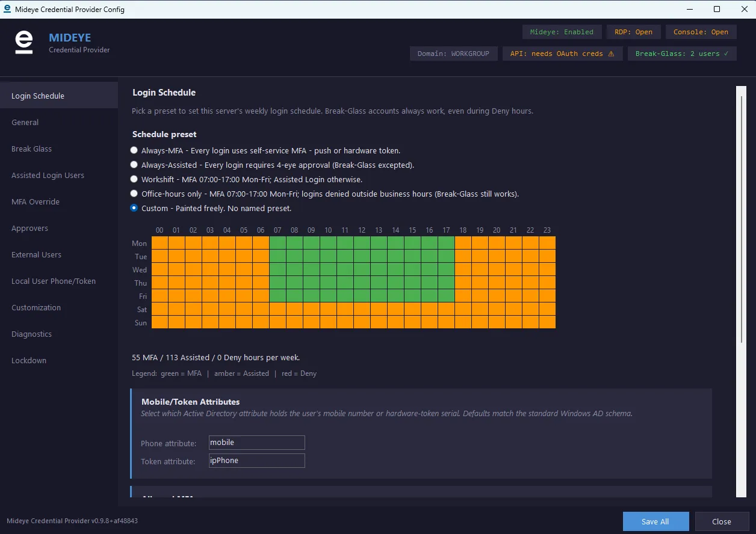Paint the Monday 00 hour cell
This screenshot has width=756, height=534.
tap(160, 243)
